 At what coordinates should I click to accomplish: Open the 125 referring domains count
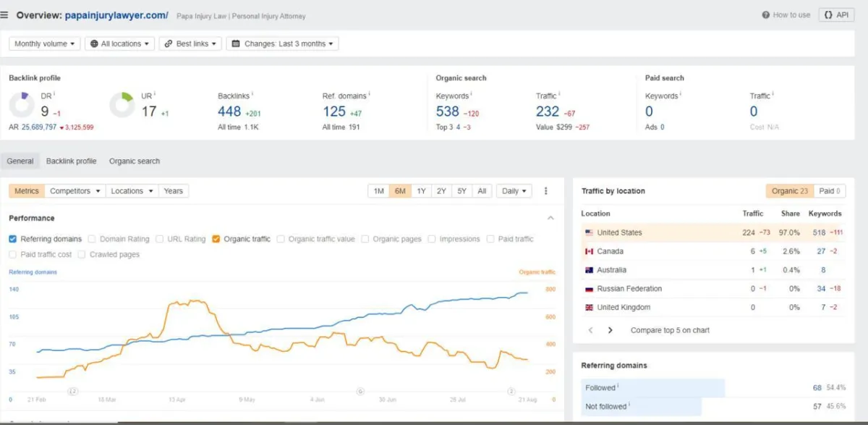click(334, 111)
